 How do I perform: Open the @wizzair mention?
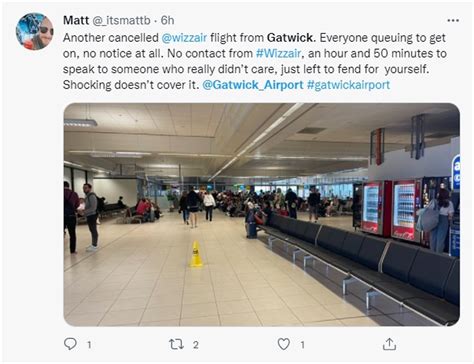point(184,38)
